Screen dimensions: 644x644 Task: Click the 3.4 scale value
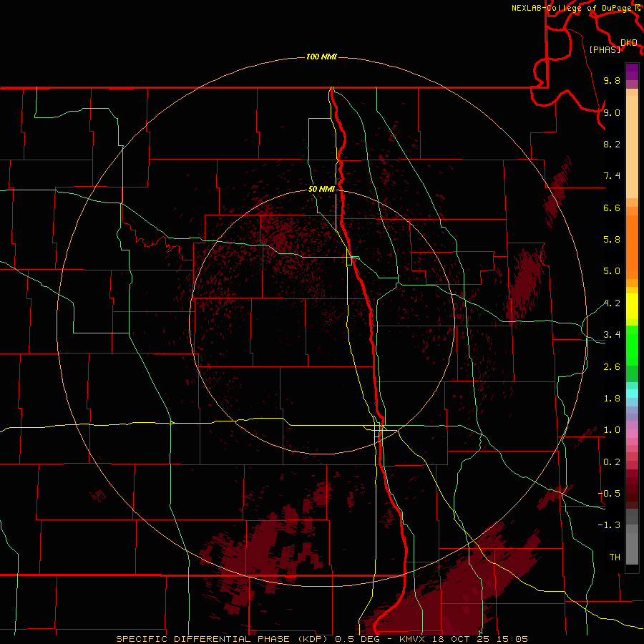(612, 335)
